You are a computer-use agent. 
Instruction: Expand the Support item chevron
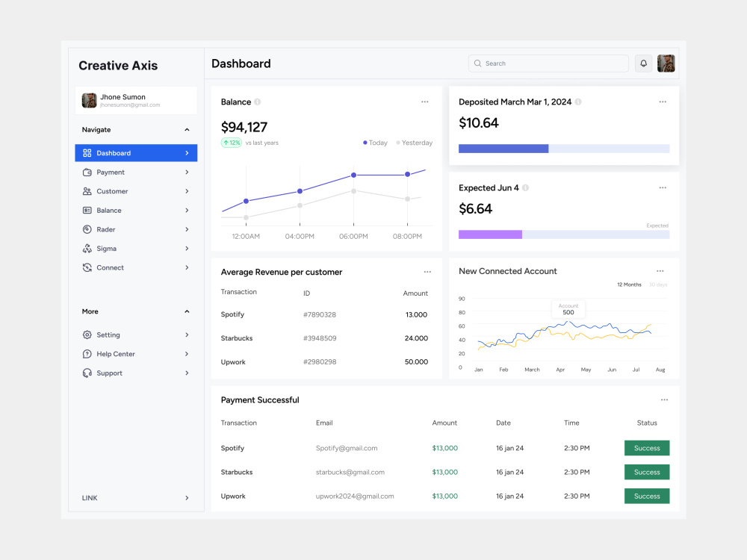(x=187, y=373)
